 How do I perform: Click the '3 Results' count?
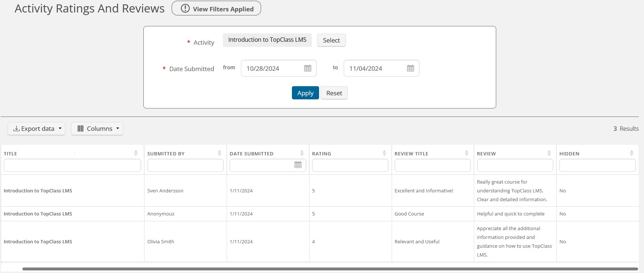(x=626, y=129)
